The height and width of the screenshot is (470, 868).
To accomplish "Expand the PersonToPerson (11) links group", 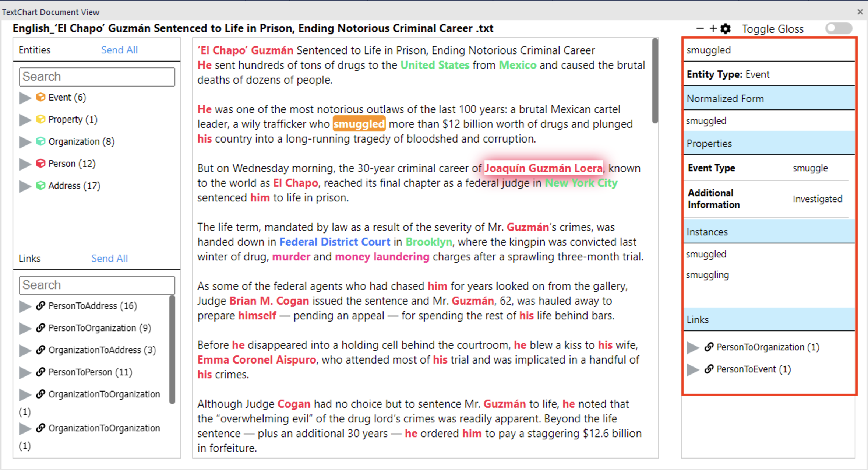I will tap(25, 372).
